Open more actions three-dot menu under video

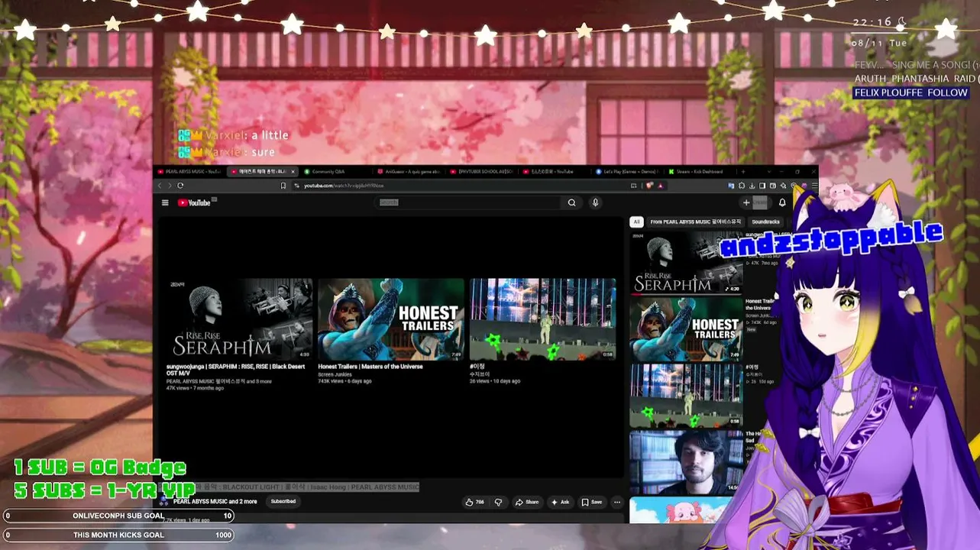(616, 502)
